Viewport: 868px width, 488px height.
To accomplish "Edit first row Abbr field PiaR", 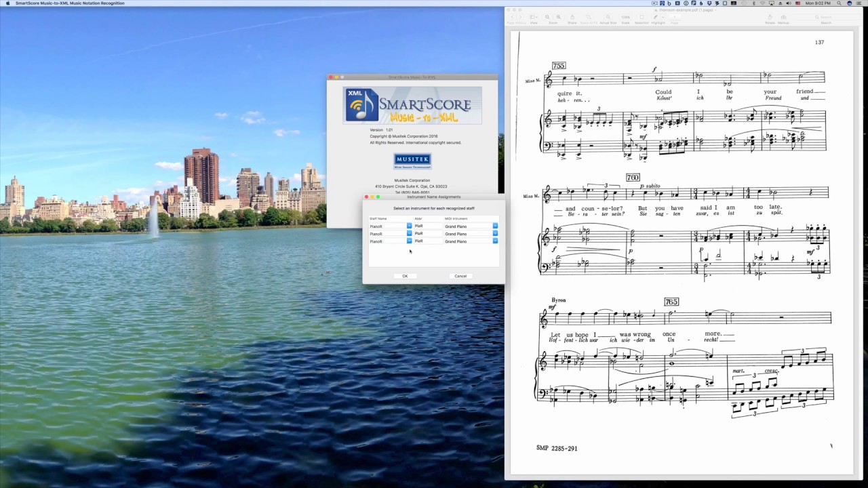I will [x=427, y=226].
